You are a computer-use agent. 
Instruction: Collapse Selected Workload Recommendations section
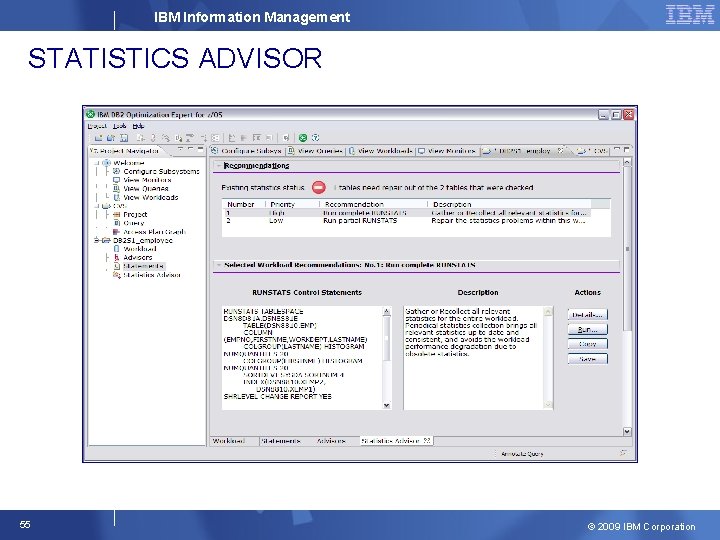[219, 265]
